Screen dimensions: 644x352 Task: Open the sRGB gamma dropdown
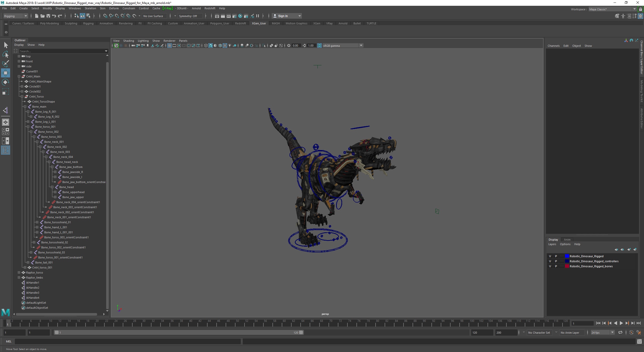(343, 46)
